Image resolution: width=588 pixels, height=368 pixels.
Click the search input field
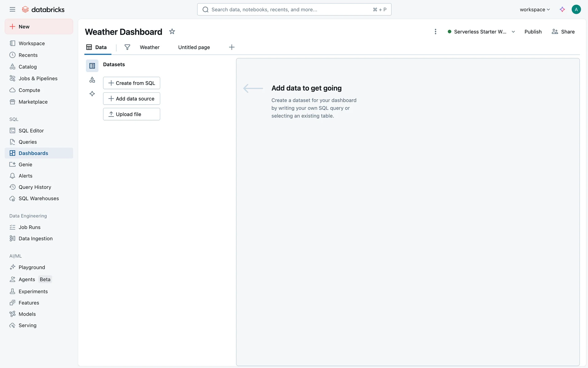coord(294,9)
